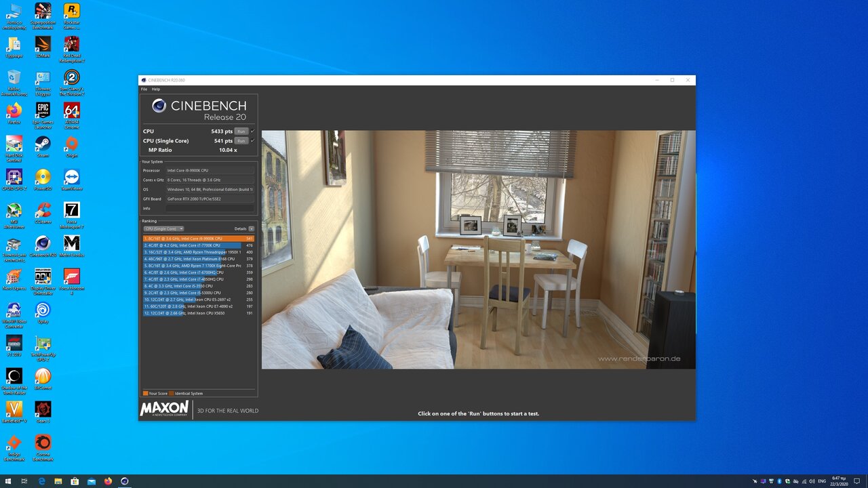Launch the Epic Games Launcher icon
Viewport: 868px width, 488px height.
(43, 115)
